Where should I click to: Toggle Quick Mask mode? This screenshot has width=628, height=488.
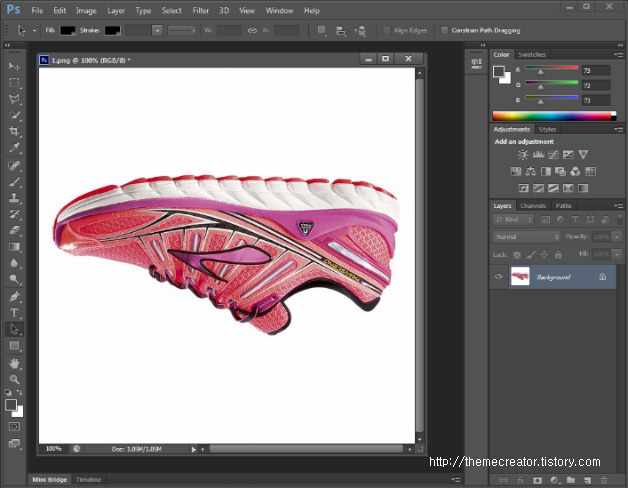pos(14,427)
